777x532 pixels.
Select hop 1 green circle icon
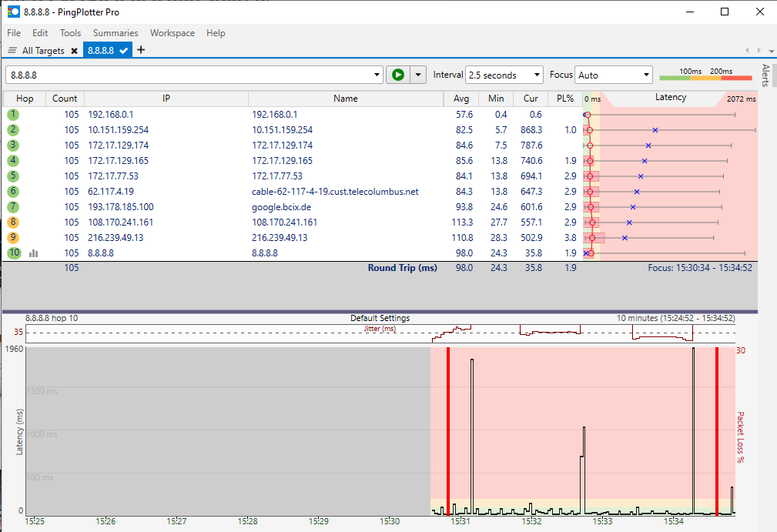pyautogui.click(x=13, y=115)
